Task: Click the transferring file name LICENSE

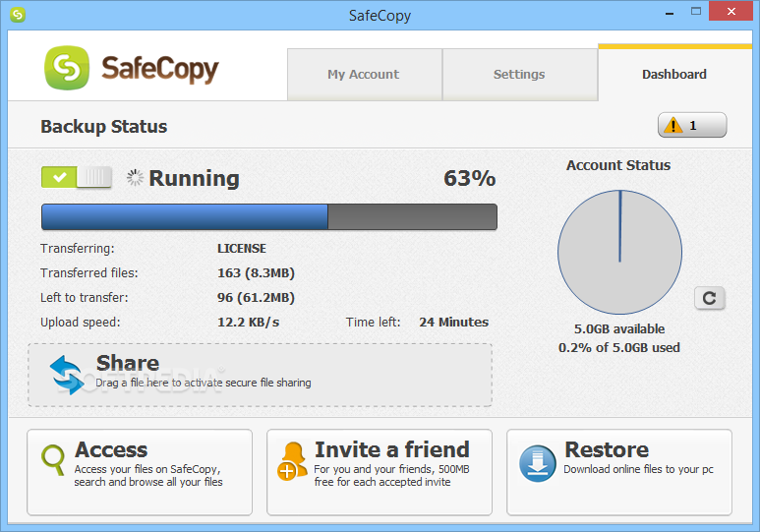Action: coord(242,248)
